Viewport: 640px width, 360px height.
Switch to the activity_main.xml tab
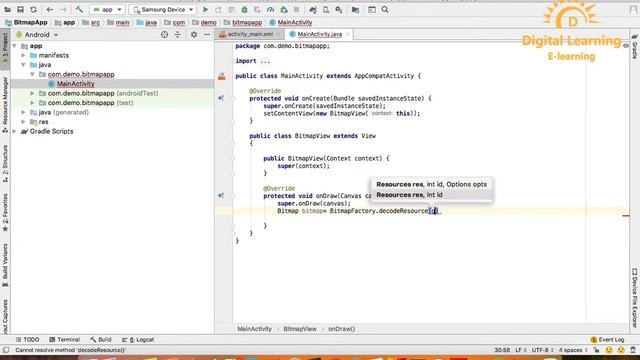250,34
